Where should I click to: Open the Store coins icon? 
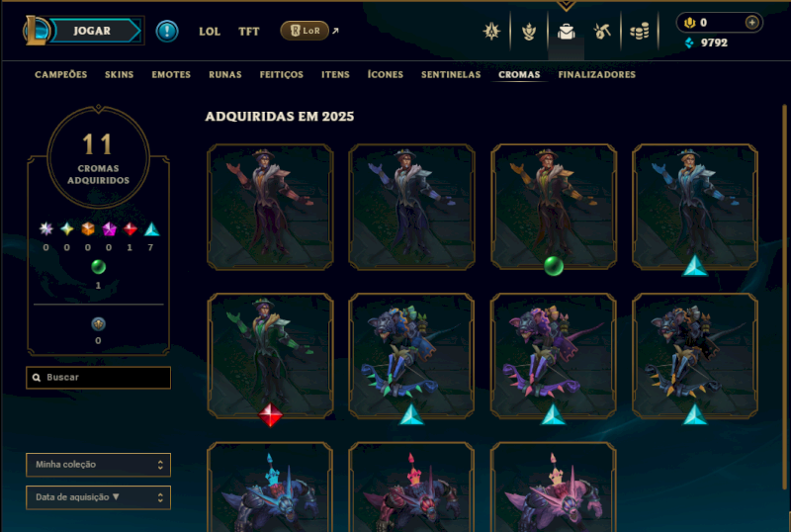click(639, 33)
